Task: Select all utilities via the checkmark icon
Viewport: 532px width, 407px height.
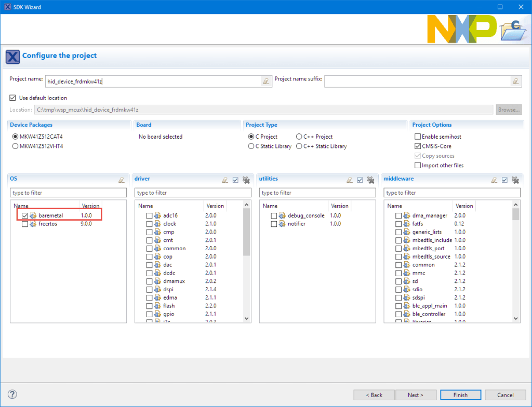Action: click(x=360, y=179)
